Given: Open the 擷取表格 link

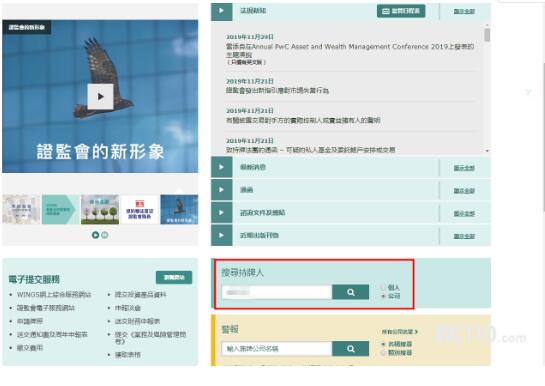Looking at the screenshot, I should (x=128, y=355).
